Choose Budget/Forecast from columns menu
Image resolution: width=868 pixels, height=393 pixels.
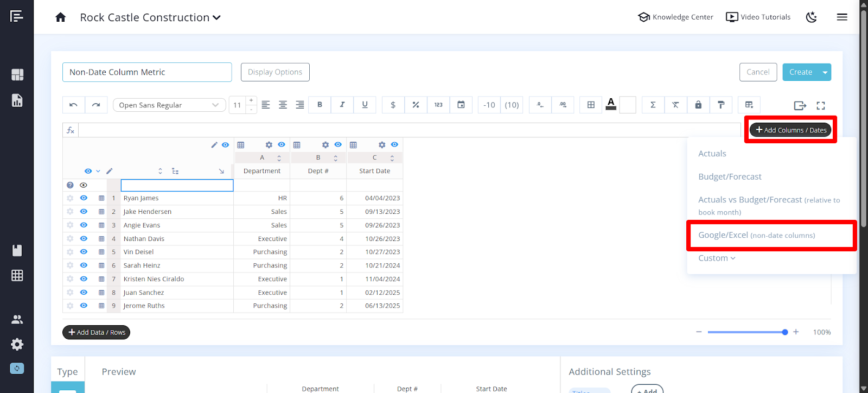(x=730, y=177)
